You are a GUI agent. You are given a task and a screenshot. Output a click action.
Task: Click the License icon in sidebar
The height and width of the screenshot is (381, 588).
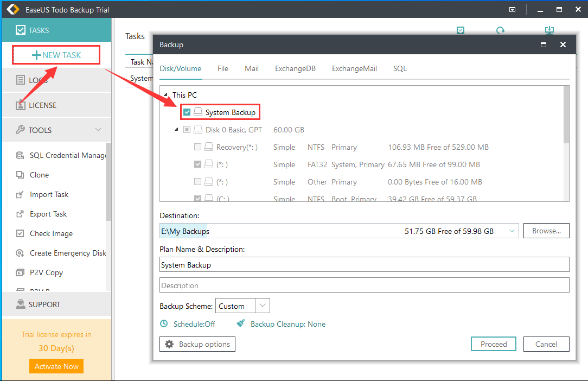pos(20,105)
